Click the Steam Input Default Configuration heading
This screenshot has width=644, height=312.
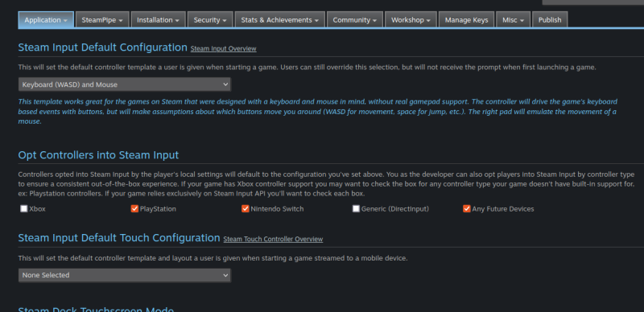(x=103, y=47)
